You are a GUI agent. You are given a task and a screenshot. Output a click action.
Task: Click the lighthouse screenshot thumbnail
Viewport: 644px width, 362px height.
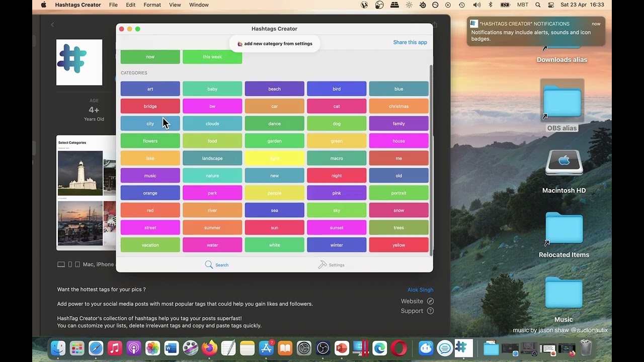[80, 173]
